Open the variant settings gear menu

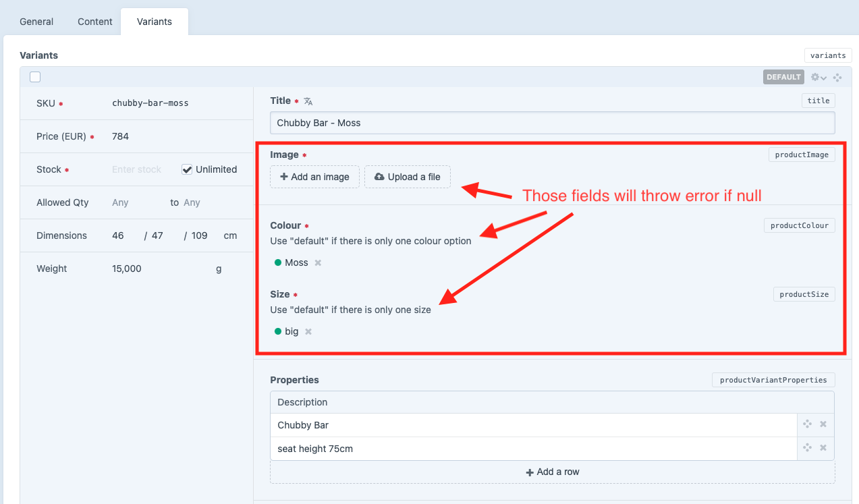pos(814,77)
